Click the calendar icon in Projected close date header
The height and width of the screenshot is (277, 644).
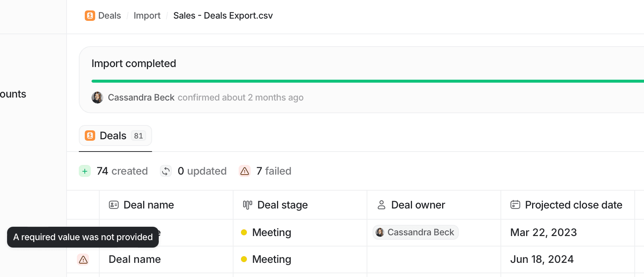click(515, 204)
